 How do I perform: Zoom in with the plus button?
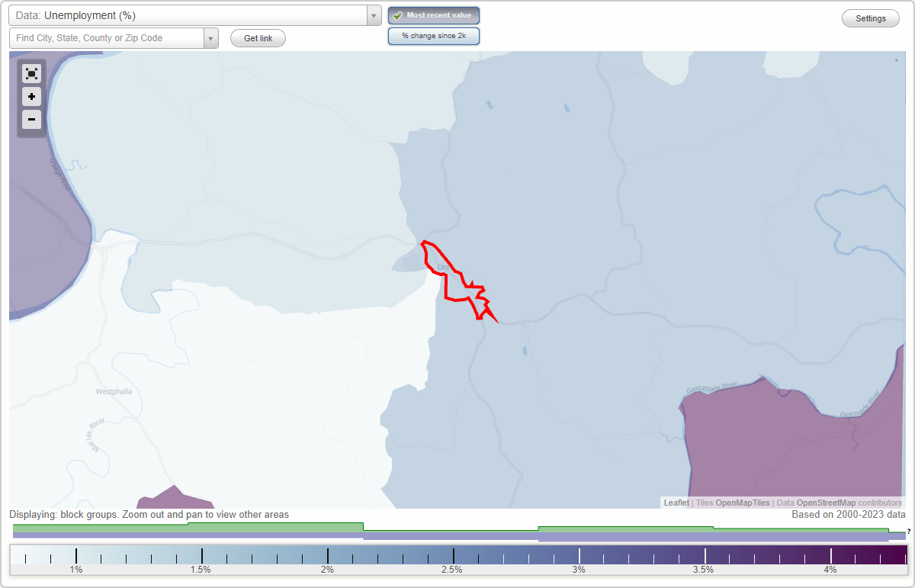tap(31, 97)
